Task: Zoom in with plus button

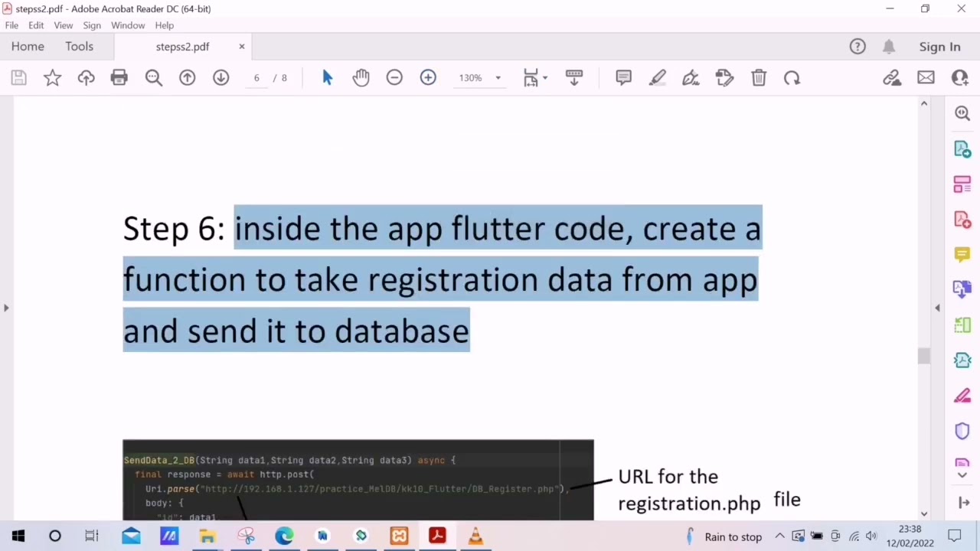Action: (428, 77)
